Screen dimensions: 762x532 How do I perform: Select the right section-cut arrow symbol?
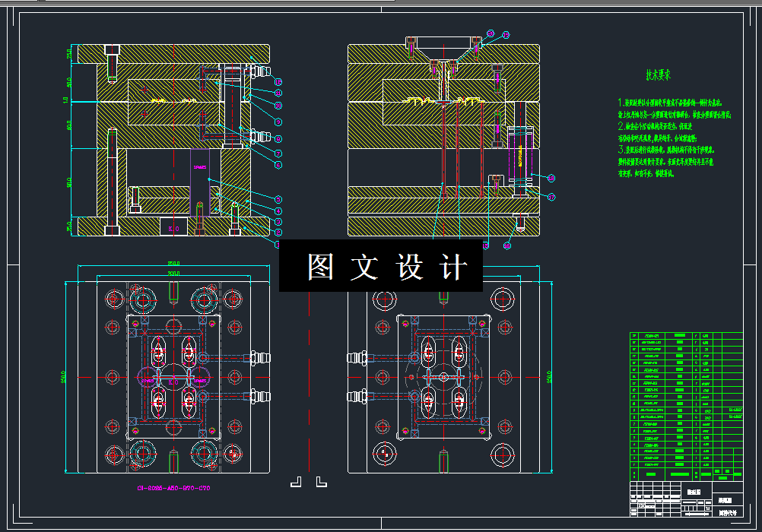[x=321, y=482]
